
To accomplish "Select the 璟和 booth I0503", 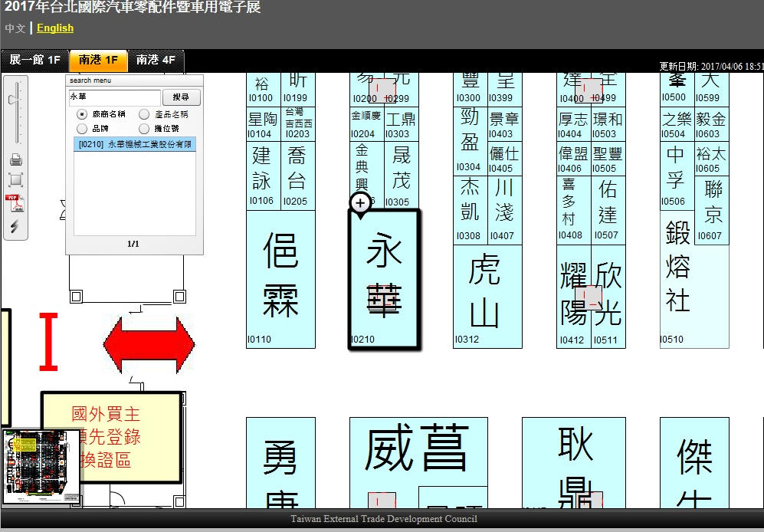I will [608, 124].
